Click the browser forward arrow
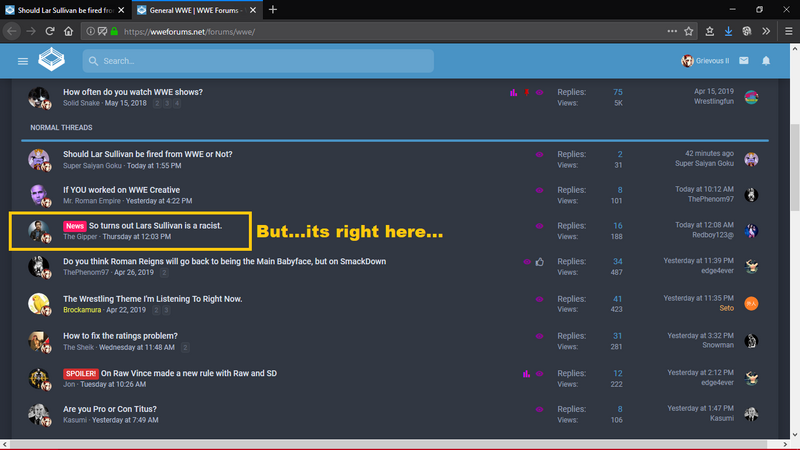The image size is (800, 450). tap(31, 31)
